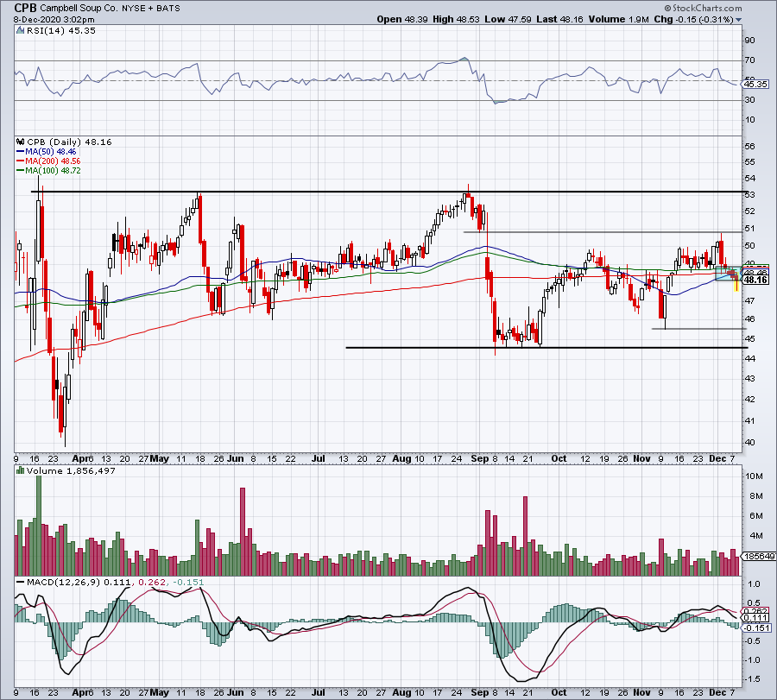Click the Sep label on price chart date axis

click(480, 458)
